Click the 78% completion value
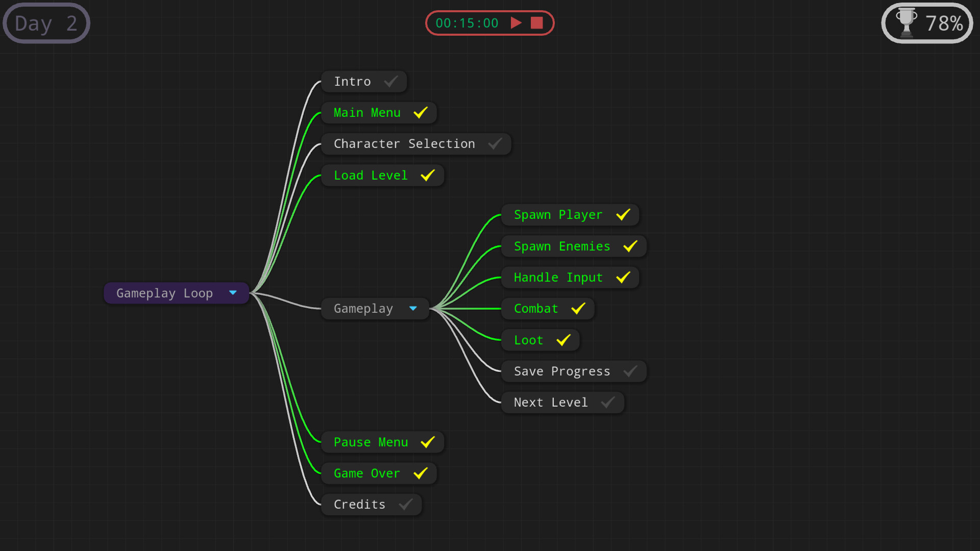The image size is (980, 551). (x=944, y=23)
